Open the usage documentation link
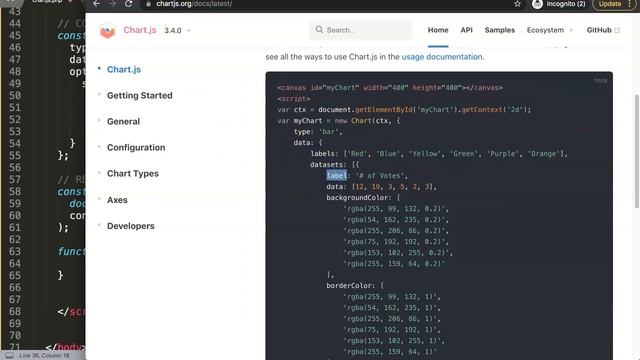The image size is (640, 360). coord(442,57)
